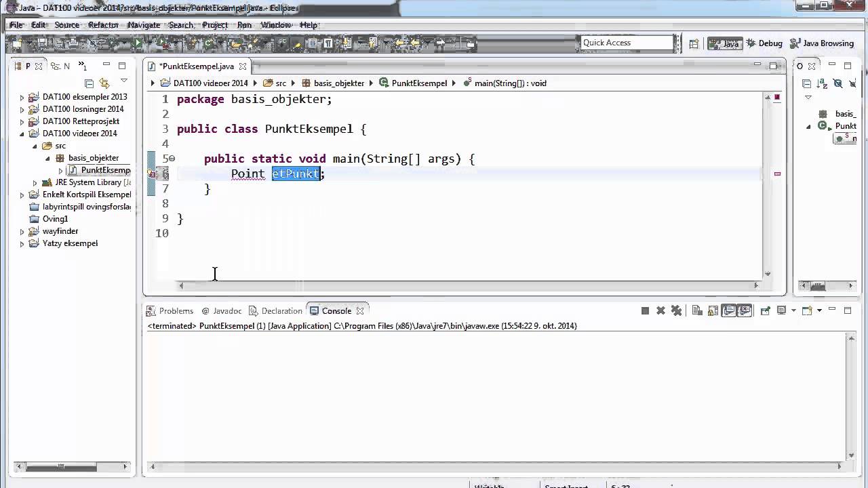Expand DAT100 Retteprosjekt project

pos(22,122)
